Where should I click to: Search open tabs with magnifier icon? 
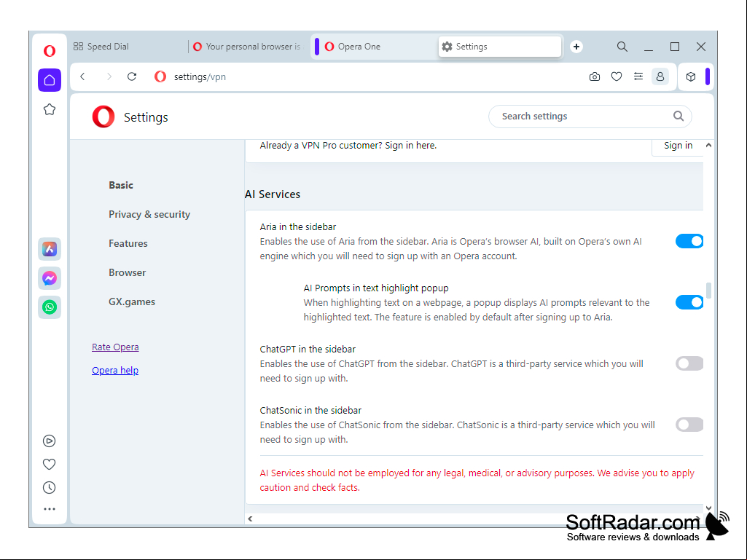point(622,47)
